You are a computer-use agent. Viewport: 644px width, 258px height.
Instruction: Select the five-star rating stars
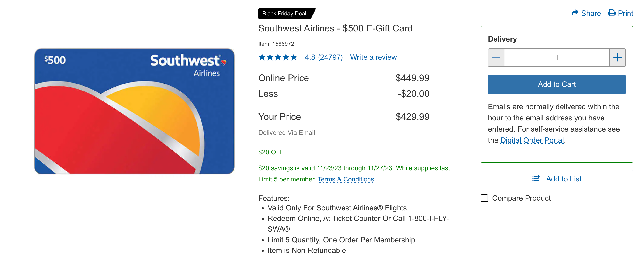277,57
